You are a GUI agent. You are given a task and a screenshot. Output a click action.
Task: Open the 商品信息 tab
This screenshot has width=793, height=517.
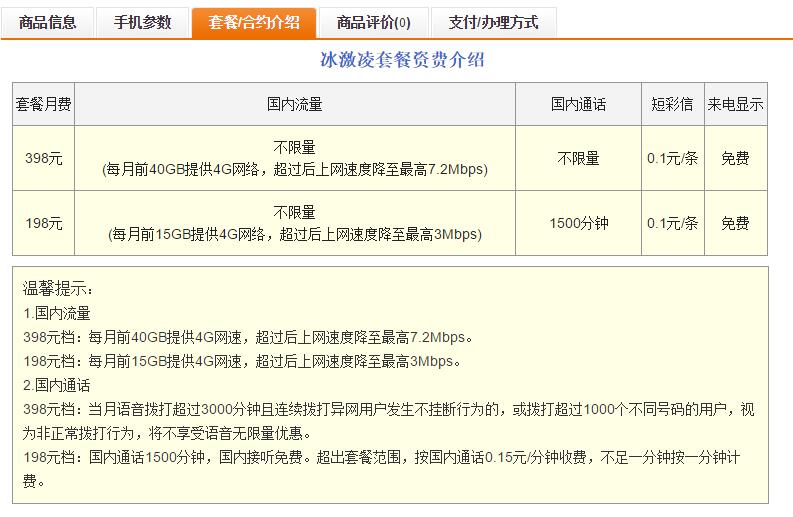[x=48, y=22]
